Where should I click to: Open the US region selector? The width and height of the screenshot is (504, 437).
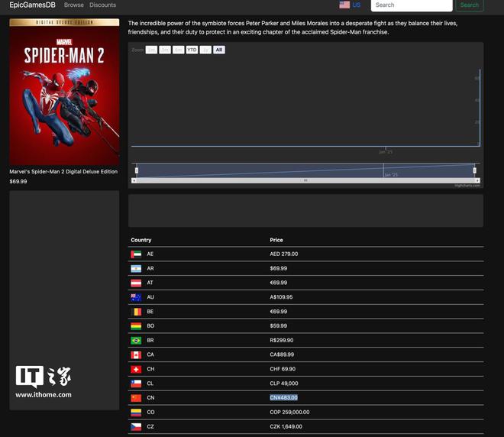(350, 5)
